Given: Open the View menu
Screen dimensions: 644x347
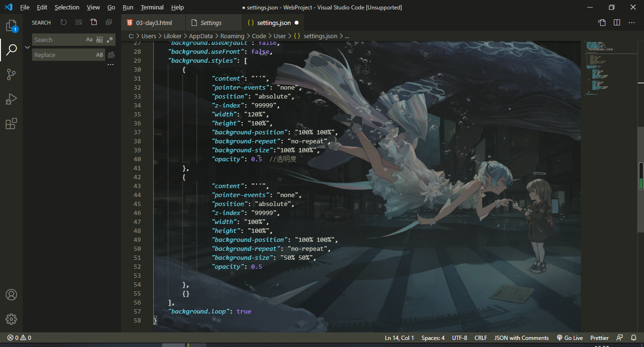Looking at the screenshot, I should tap(93, 8).
